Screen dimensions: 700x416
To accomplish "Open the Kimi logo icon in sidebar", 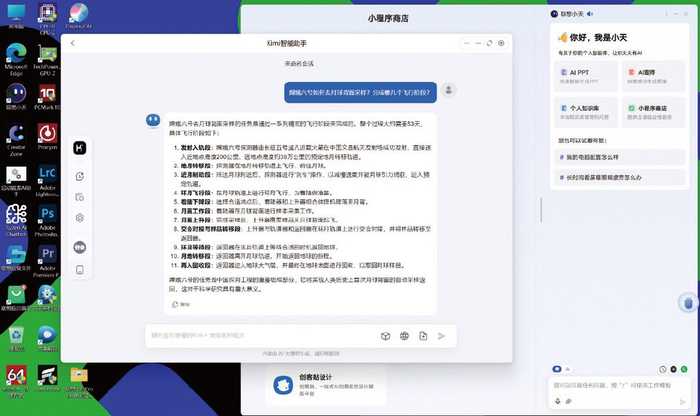I will pos(80,148).
